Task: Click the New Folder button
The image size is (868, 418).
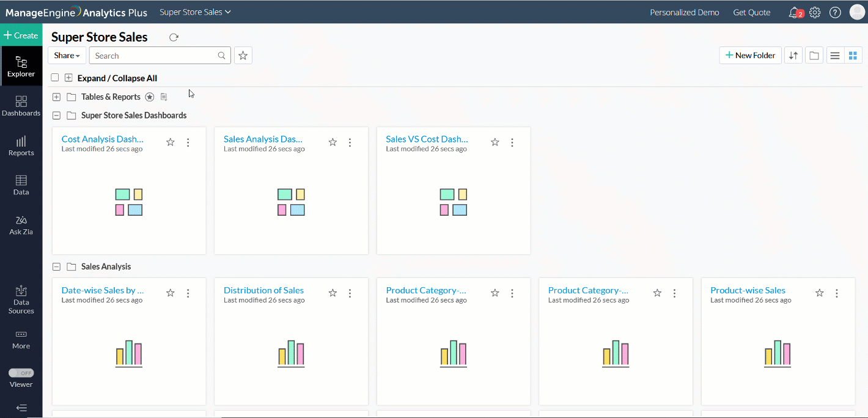Action: tap(750, 56)
